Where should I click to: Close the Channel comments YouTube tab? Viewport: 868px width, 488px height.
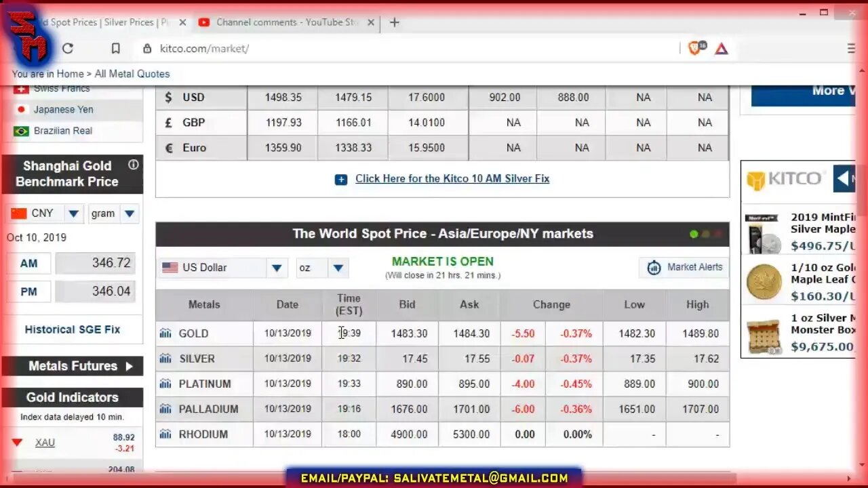click(372, 22)
